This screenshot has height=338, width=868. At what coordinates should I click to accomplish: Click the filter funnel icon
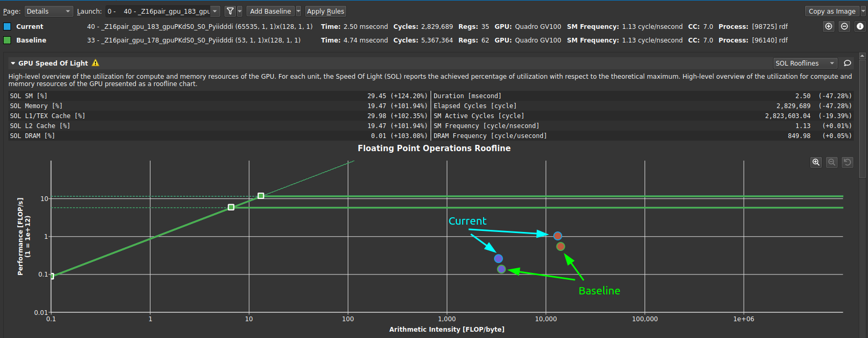pyautogui.click(x=230, y=11)
